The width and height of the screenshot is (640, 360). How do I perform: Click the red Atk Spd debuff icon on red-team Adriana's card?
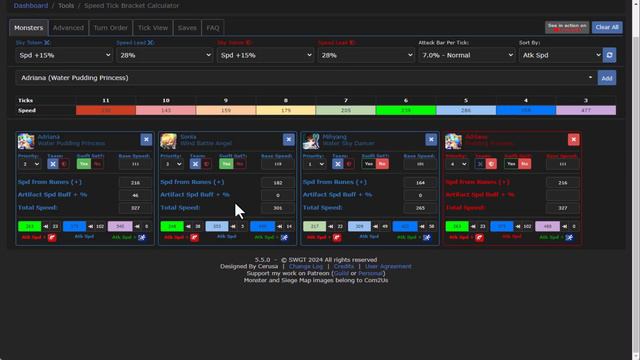[x=479, y=238]
